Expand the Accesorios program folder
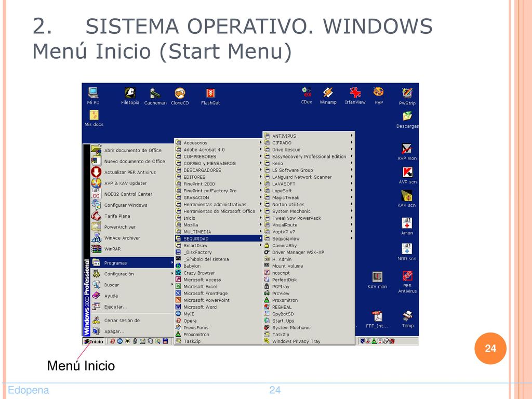Screen dimensions: 532x399 pos(219,143)
